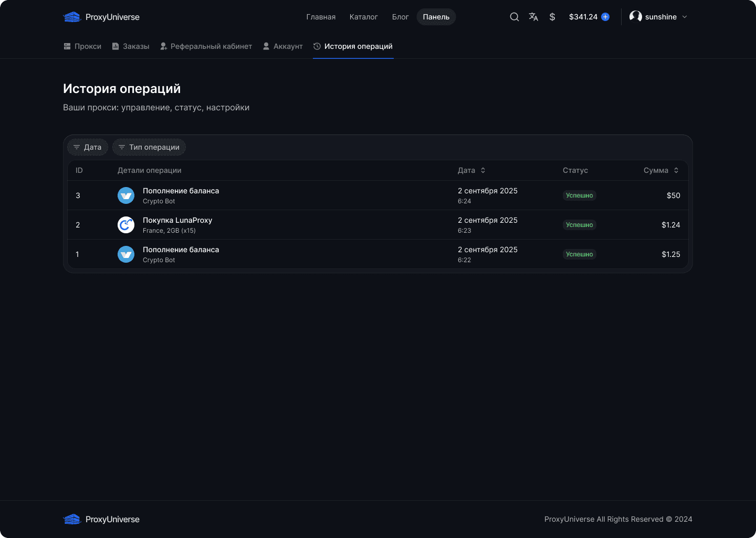Viewport: 756px width, 538px height.
Task: Click the Crypto Bot icon in operation 3
Action: tap(126, 195)
